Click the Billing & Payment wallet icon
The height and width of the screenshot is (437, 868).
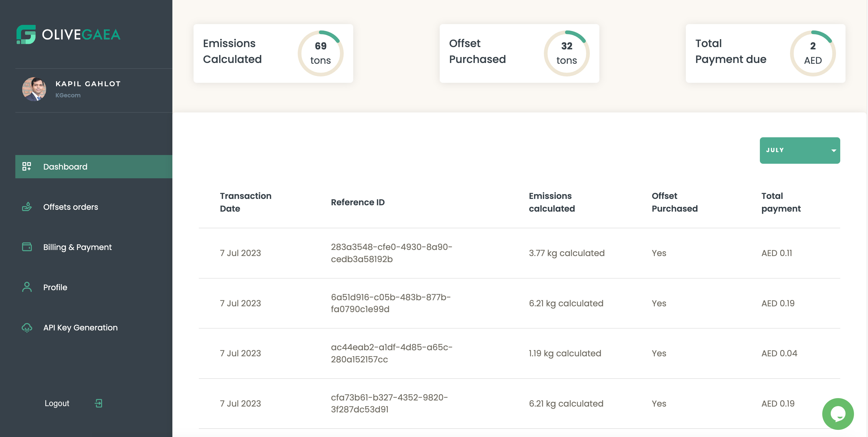(27, 247)
